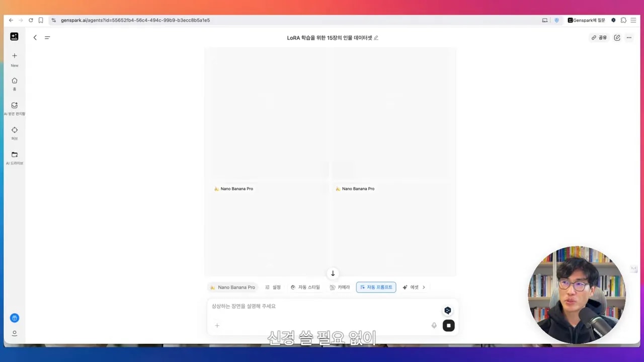The height and width of the screenshot is (362, 644).
Task: Select the 카메라 camera option in the toolbar
Action: pyautogui.click(x=340, y=287)
